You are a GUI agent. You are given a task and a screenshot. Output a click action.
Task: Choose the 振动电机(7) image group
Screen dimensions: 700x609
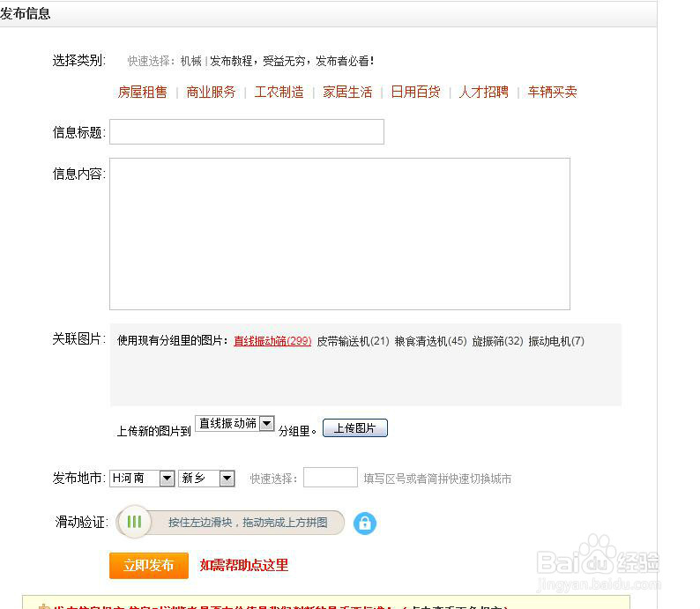click(556, 341)
